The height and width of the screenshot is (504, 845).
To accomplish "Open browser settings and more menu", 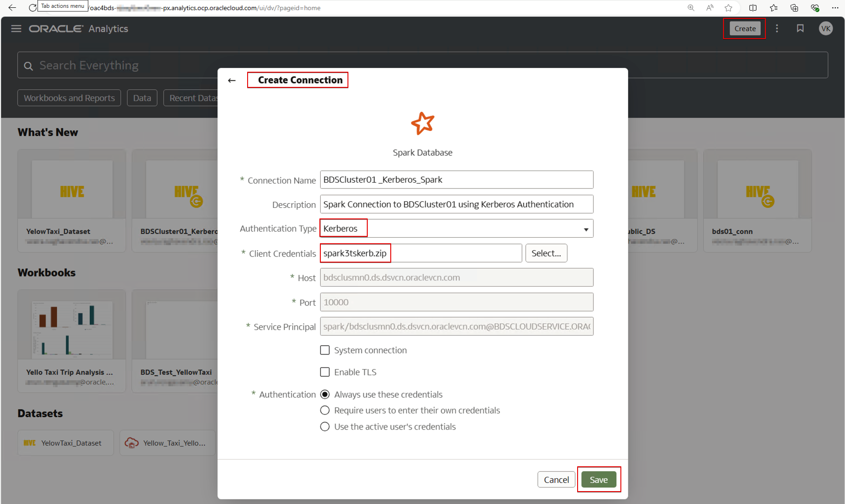I will click(835, 7).
